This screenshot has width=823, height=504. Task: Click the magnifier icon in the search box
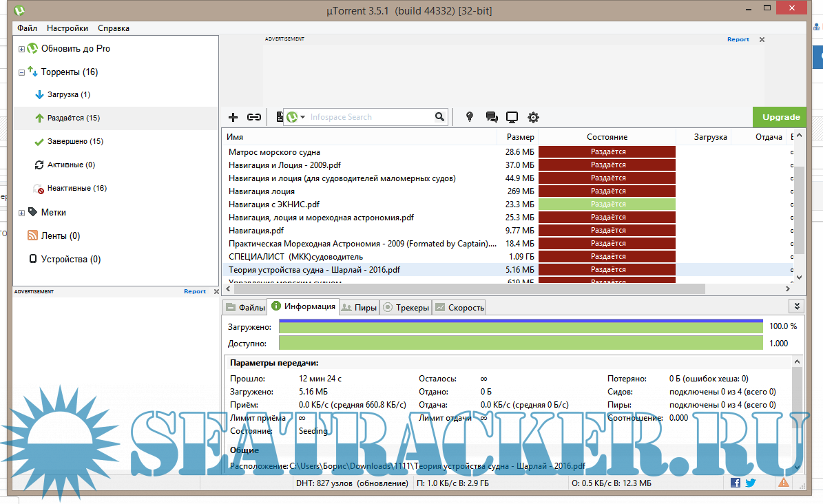[x=439, y=117]
